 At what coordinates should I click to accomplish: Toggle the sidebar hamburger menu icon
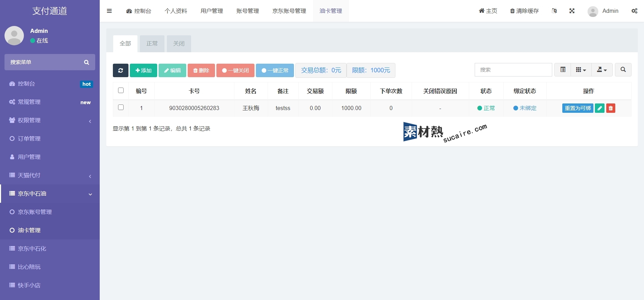[109, 11]
